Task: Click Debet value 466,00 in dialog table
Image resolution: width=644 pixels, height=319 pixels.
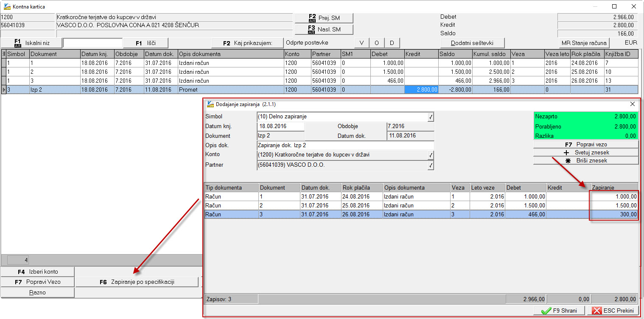Action: 525,215
